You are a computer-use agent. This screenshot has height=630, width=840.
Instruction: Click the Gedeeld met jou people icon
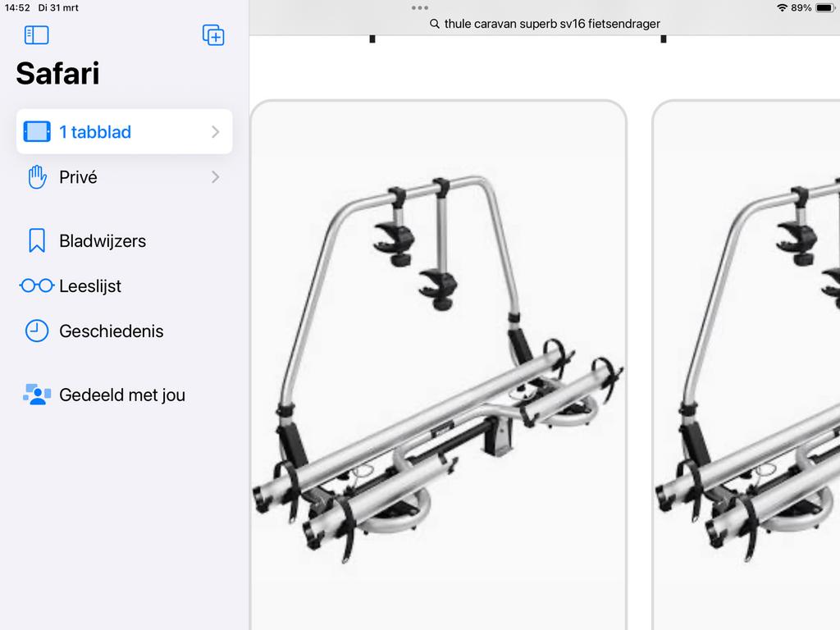click(37, 395)
